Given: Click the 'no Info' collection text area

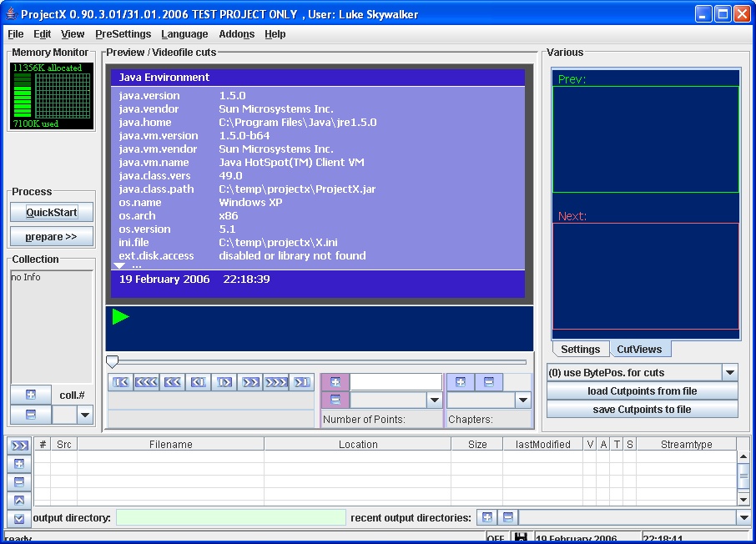Looking at the screenshot, I should [52, 327].
